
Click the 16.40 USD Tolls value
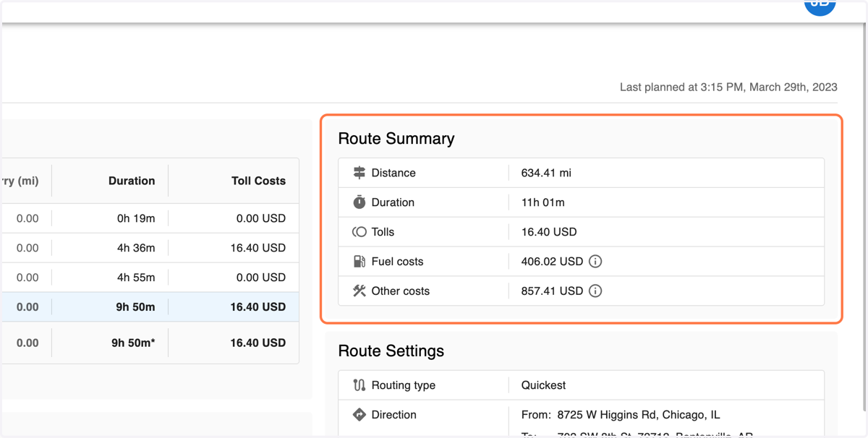tap(549, 232)
